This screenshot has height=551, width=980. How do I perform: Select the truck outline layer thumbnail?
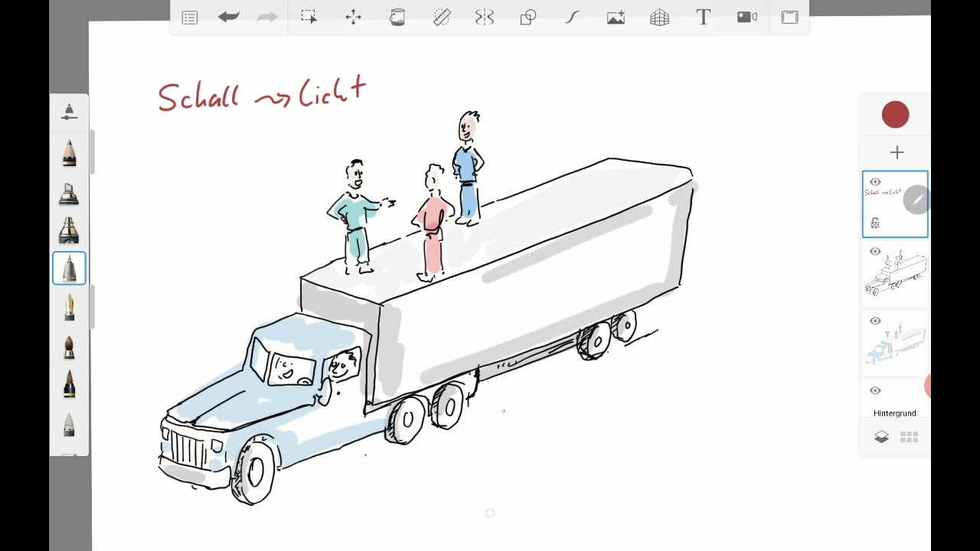click(x=895, y=274)
